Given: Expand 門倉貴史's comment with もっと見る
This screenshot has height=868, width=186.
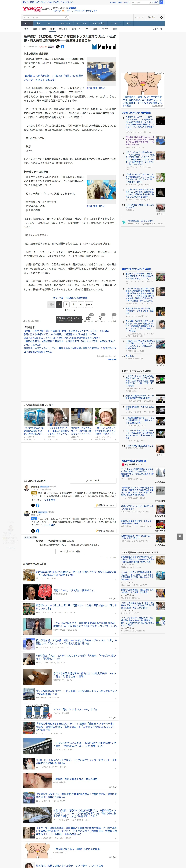Looking at the screenshot, I should [50, 499].
